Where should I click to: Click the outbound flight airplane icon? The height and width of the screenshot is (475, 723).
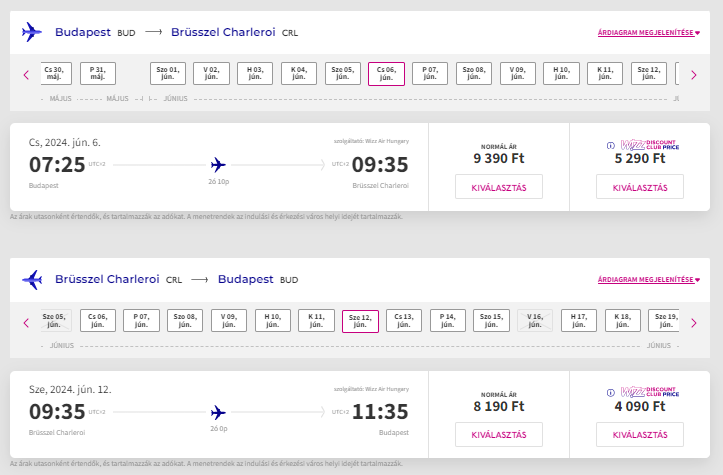[x=32, y=32]
